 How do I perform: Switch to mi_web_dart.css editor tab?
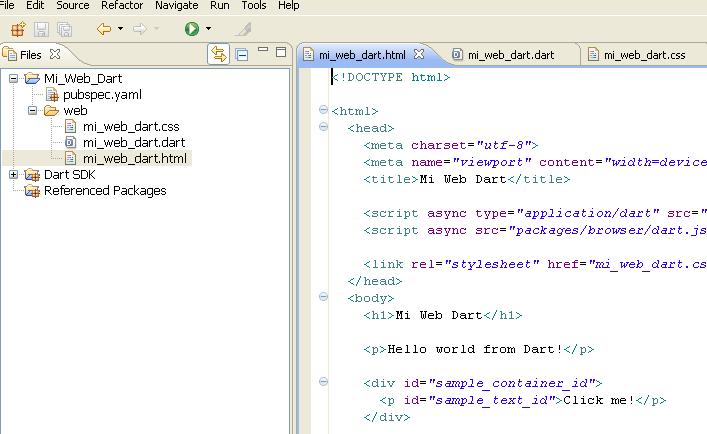coord(644,55)
